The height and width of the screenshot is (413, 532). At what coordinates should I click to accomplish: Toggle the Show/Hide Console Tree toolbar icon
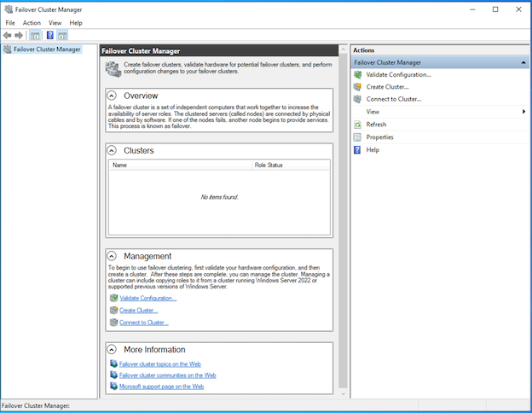tap(35, 35)
